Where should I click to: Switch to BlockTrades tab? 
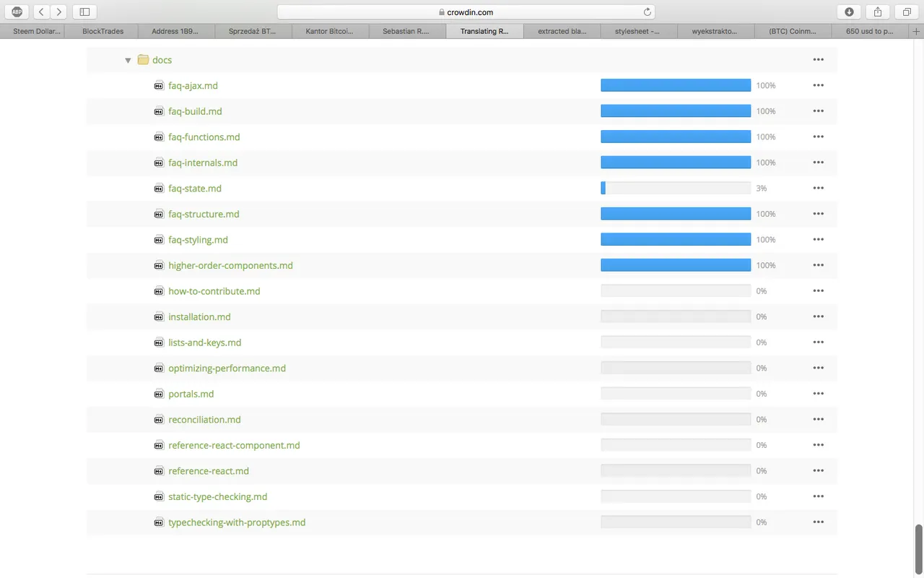103,31
